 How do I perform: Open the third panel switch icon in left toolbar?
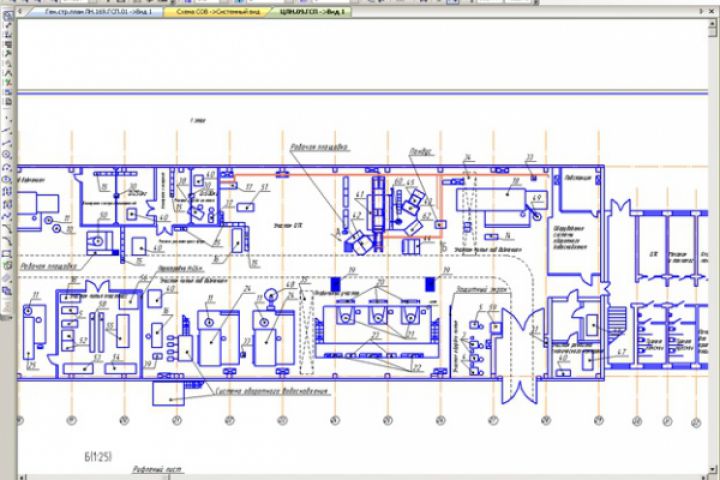(8, 35)
